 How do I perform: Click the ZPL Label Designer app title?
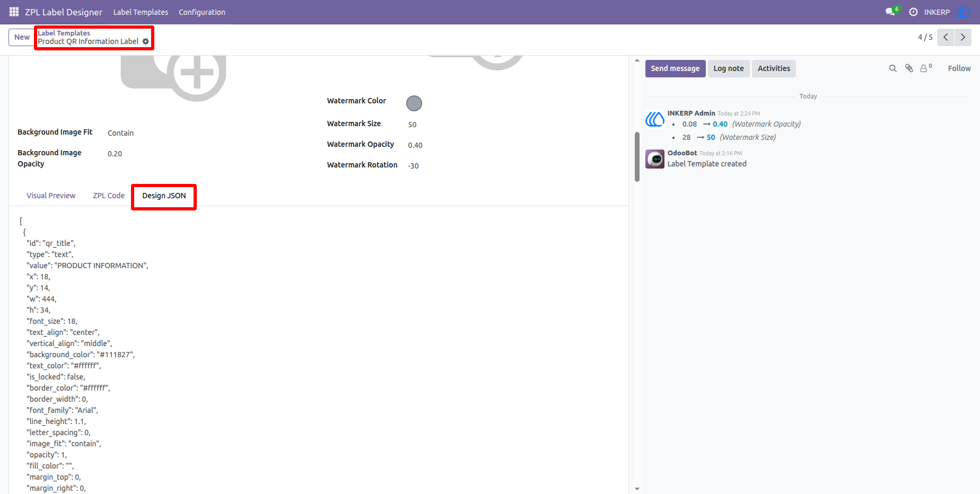tap(64, 12)
